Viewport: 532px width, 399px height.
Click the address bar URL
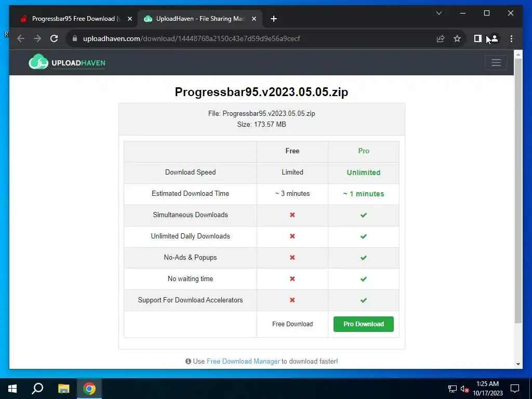(x=191, y=38)
